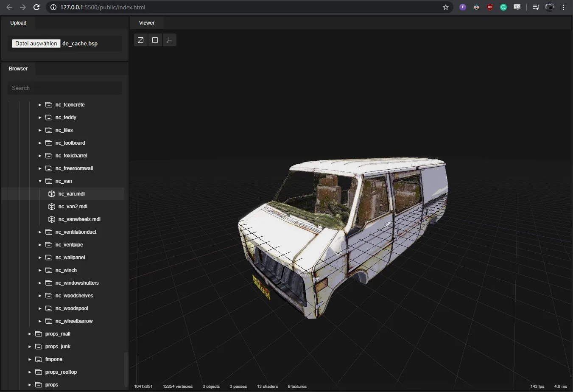The image size is (573, 392).
Task: Click the cube icon beside nc_van.mdl
Action: [52, 194]
